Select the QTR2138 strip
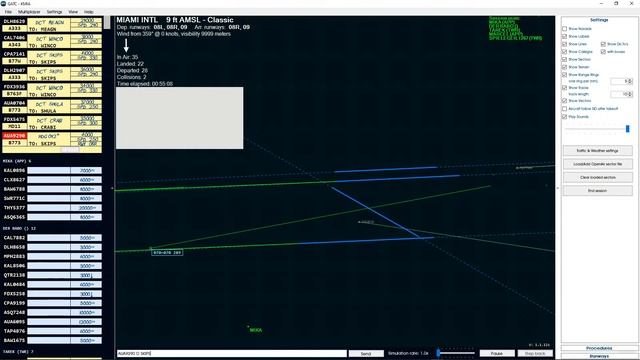The height and width of the screenshot is (360, 640). (52, 275)
